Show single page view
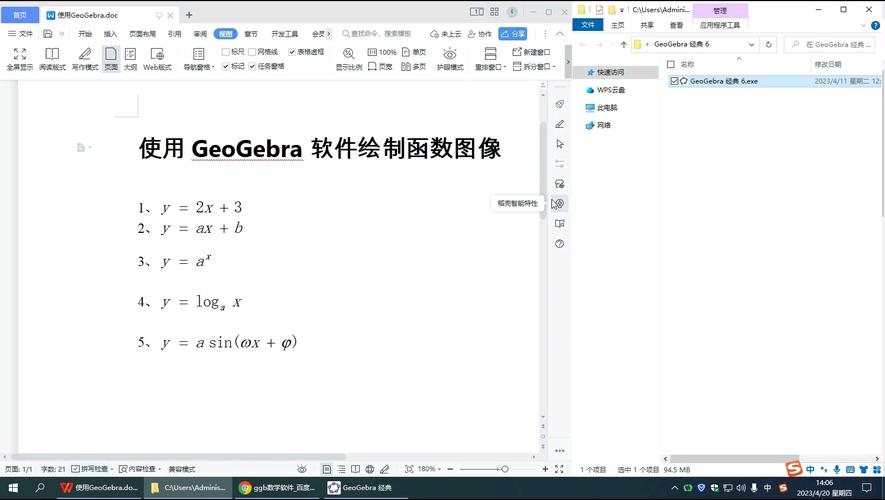Viewport: 885px width, 500px height. coord(414,52)
